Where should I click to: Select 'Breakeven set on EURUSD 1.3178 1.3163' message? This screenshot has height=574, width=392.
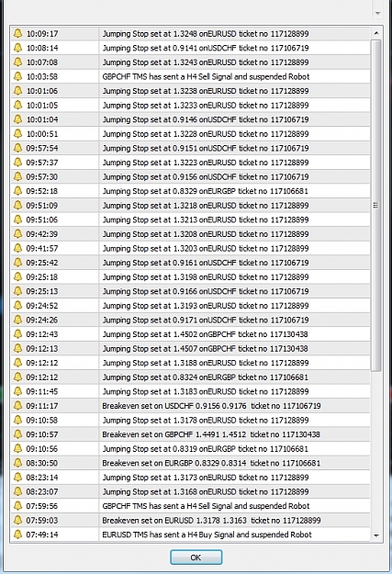(x=211, y=520)
